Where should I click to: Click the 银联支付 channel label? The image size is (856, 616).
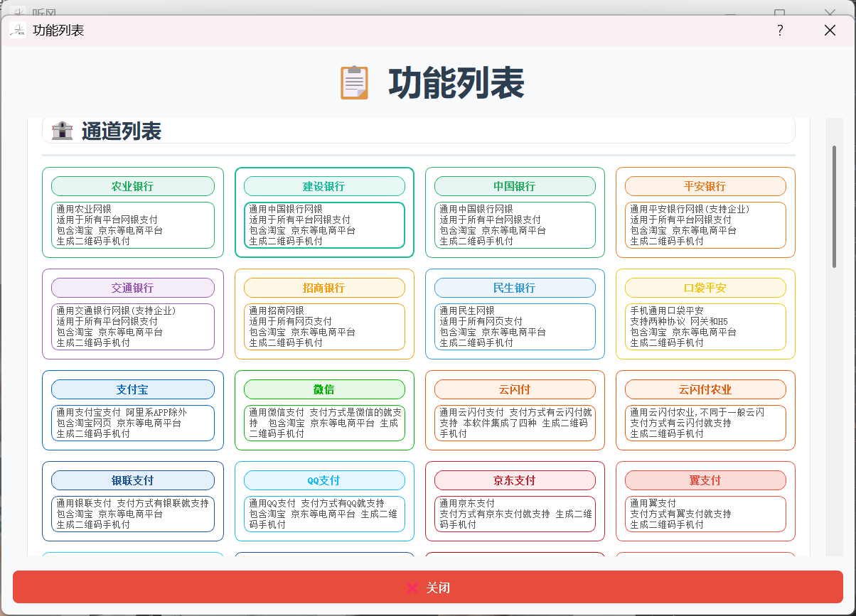click(133, 480)
